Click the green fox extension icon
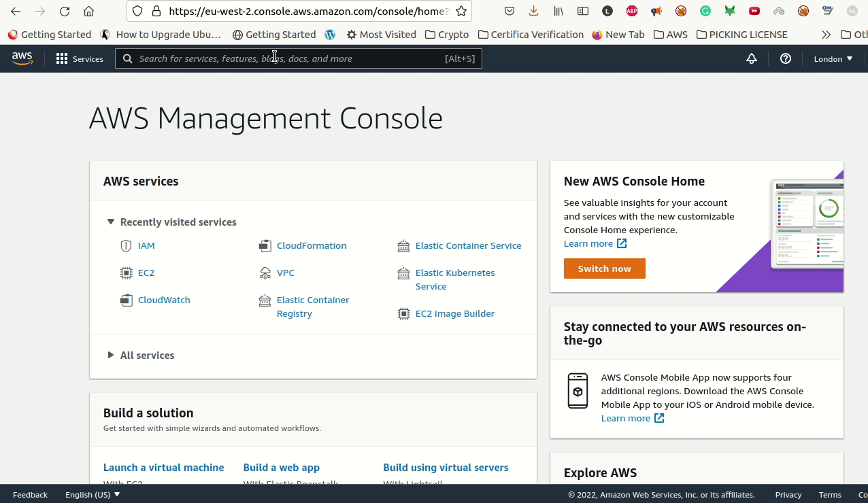 click(730, 12)
